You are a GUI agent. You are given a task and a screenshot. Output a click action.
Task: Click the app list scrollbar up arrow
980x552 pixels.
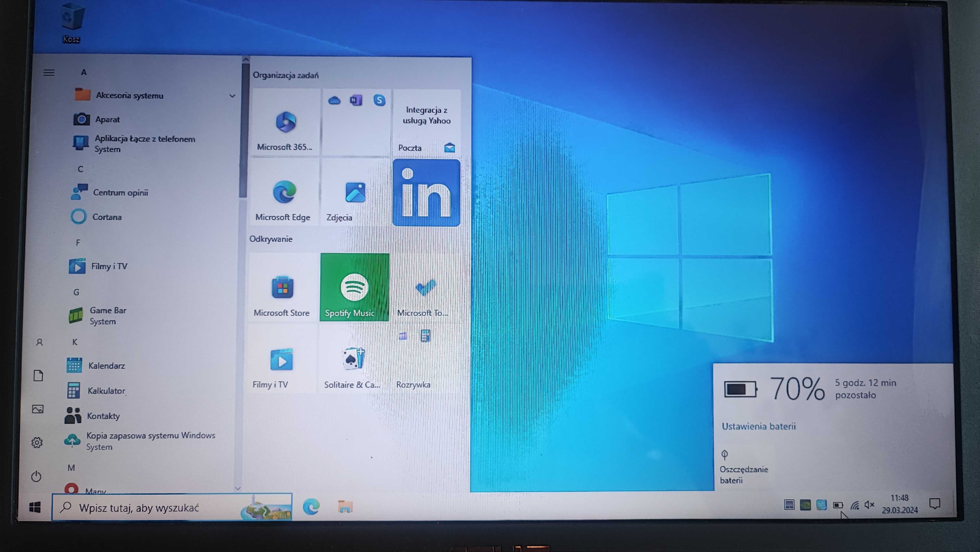[x=246, y=59]
